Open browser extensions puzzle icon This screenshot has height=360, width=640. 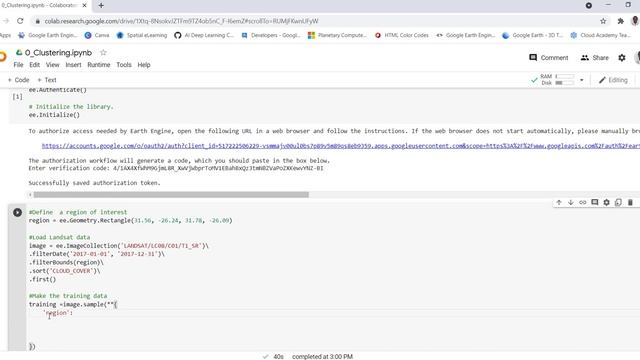pos(620,21)
